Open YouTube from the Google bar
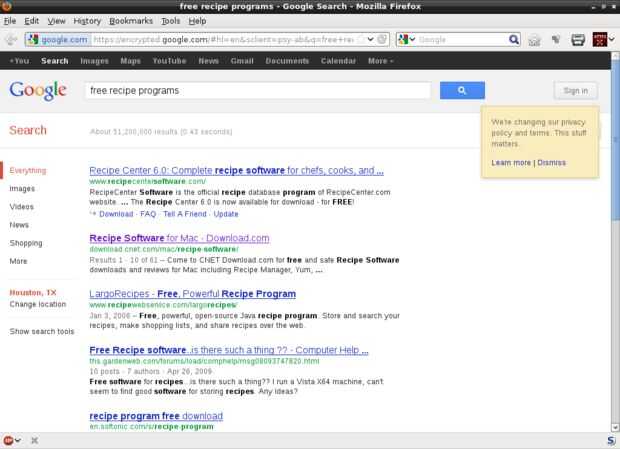This screenshot has height=449, width=620. 169,61
